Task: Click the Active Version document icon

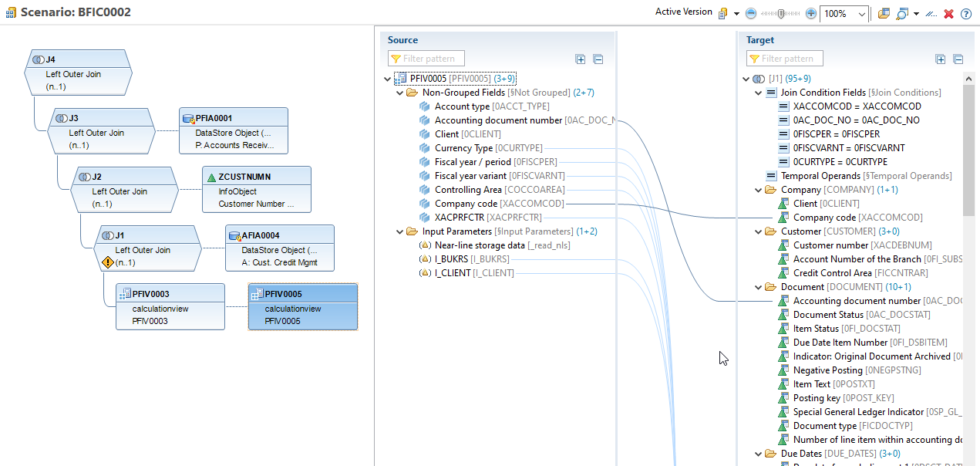Action: (x=723, y=12)
